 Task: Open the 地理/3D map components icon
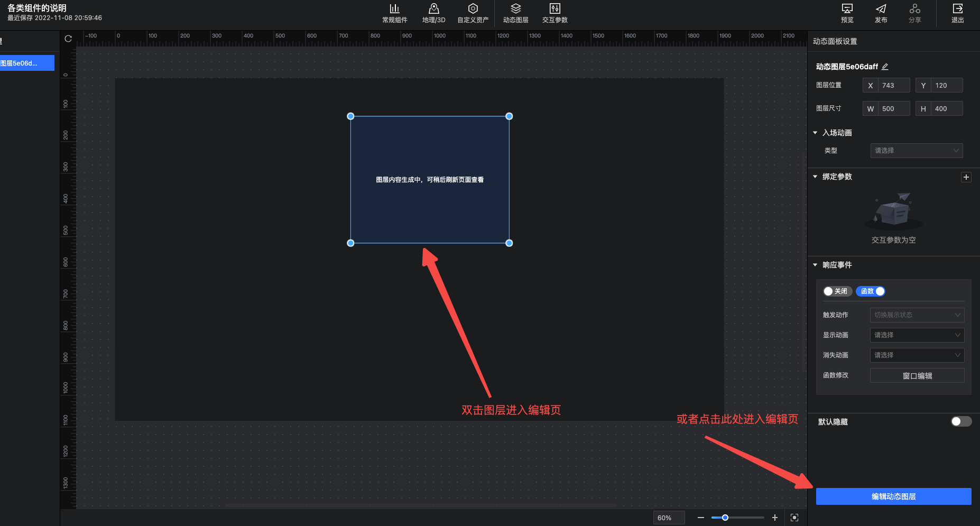pos(433,9)
